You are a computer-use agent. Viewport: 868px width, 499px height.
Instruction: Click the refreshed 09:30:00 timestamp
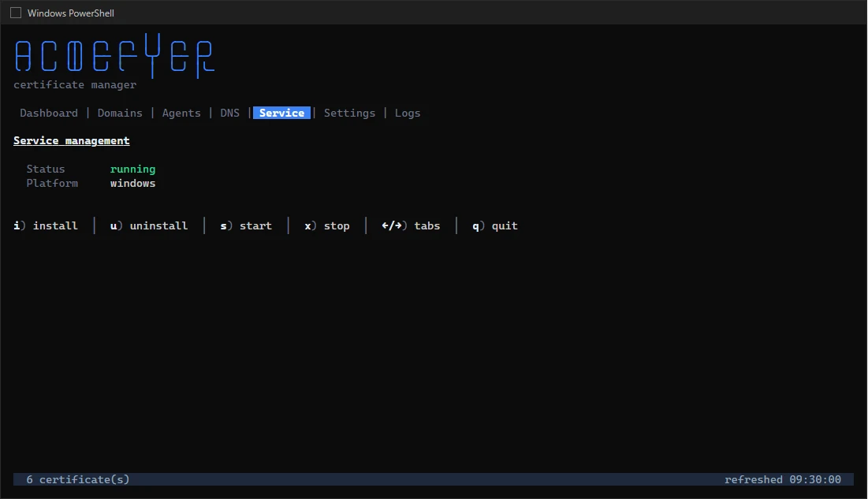pos(783,479)
